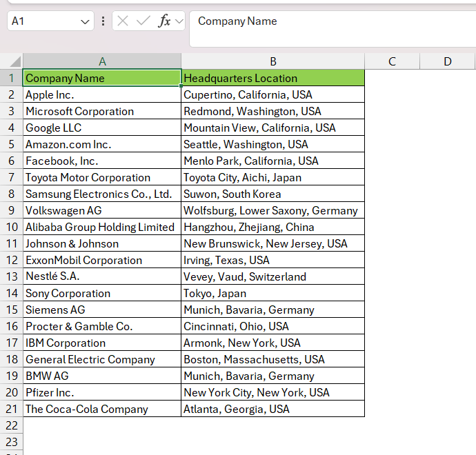
Task: Select the Microsoft Corporation cell
Action: [x=102, y=111]
